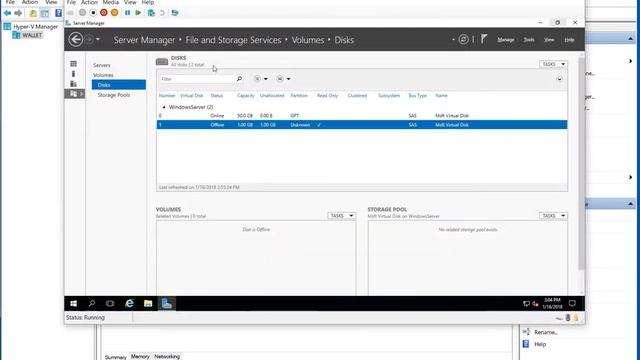The height and width of the screenshot is (360, 640).
Task: Click the greyed Start power icon in VM toolbar
Action: (x=82, y=13)
